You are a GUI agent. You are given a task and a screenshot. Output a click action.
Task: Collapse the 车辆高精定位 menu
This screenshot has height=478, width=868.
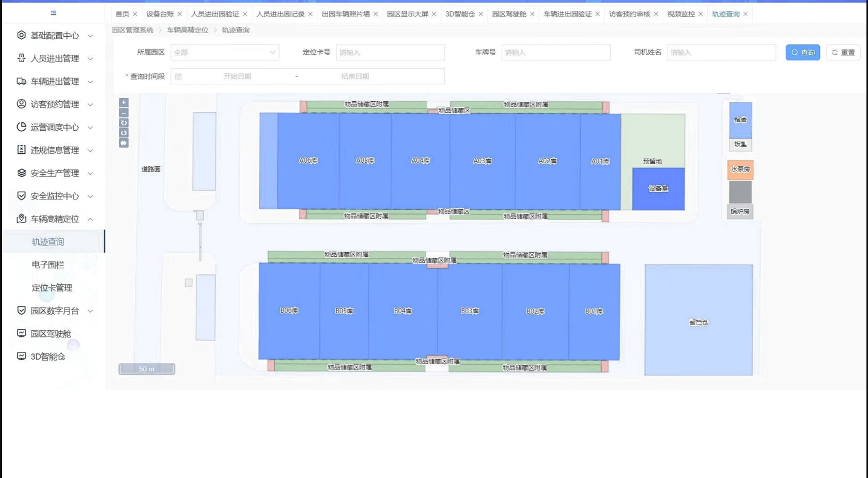(x=54, y=219)
